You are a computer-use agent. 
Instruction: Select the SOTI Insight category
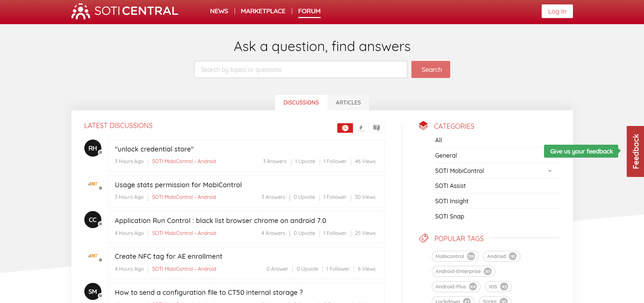452,201
